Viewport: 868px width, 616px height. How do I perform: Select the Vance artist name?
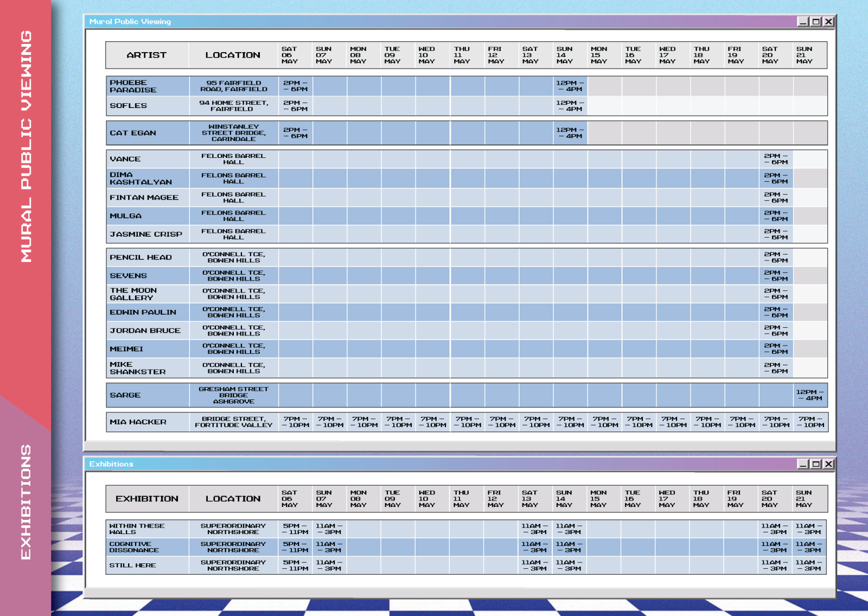(125, 159)
